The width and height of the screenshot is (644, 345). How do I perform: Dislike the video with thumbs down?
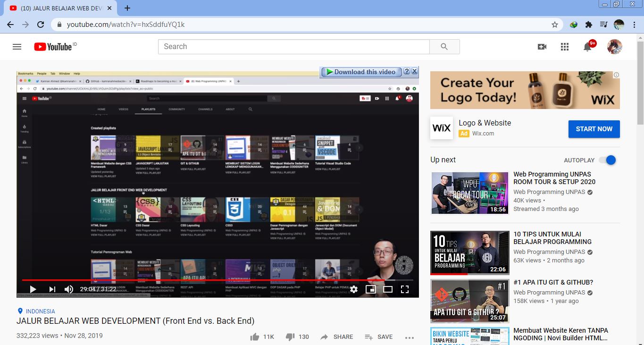point(290,337)
